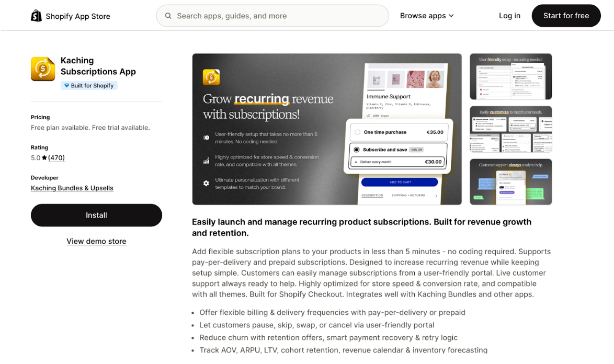Image resolution: width=614 pixels, height=364 pixels.
Task: Click the 100% Vegan icon in the product mockup
Action: [x=368, y=116]
